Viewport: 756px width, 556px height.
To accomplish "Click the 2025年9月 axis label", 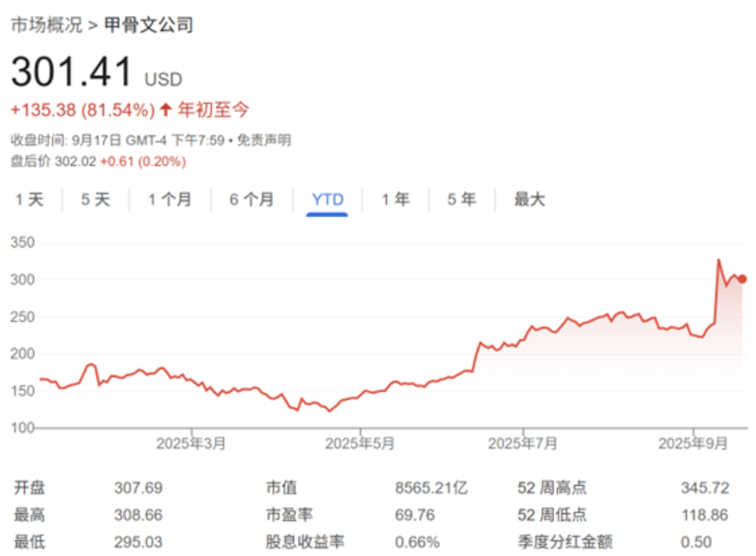I will tap(694, 443).
